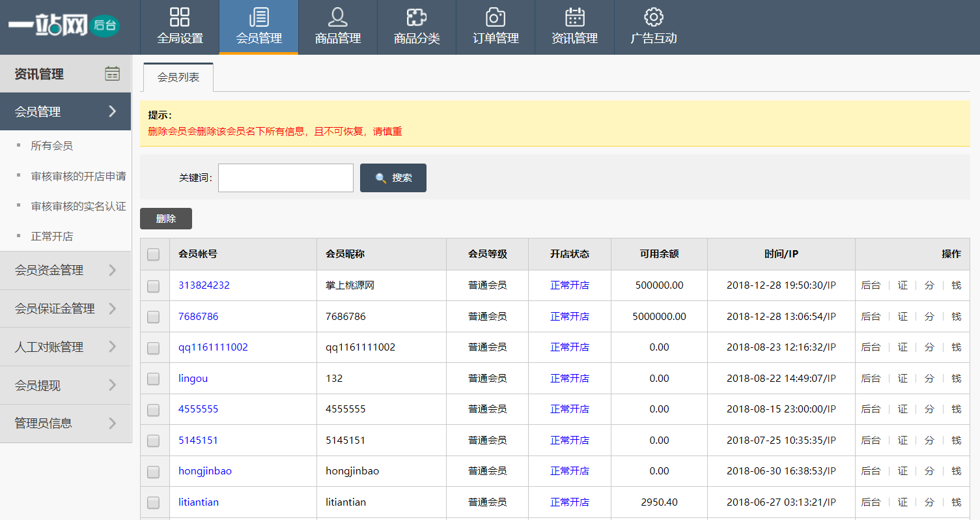Open 商品分类 puzzle piece icon
The height and width of the screenshot is (520, 980).
point(416,17)
